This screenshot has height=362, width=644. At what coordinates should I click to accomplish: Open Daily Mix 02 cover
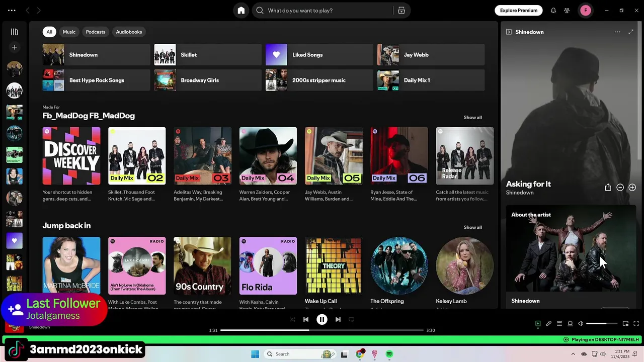(137, 156)
